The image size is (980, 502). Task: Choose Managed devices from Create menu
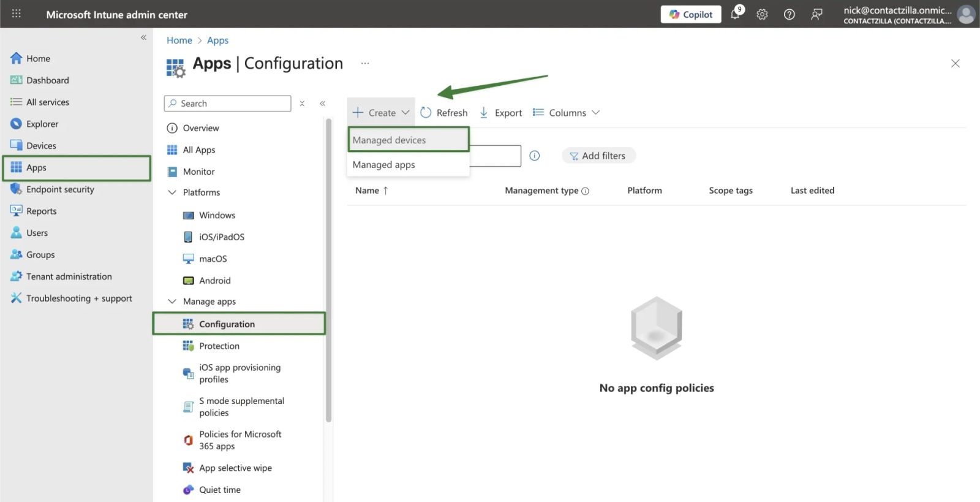click(x=409, y=140)
